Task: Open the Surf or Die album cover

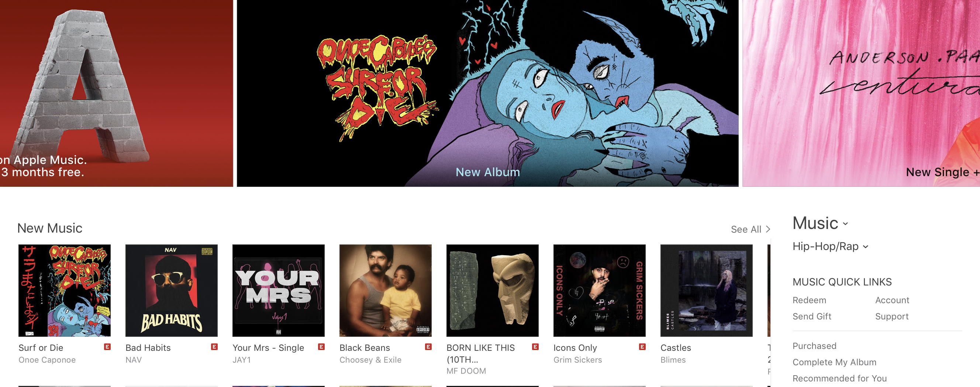Action: [x=64, y=290]
